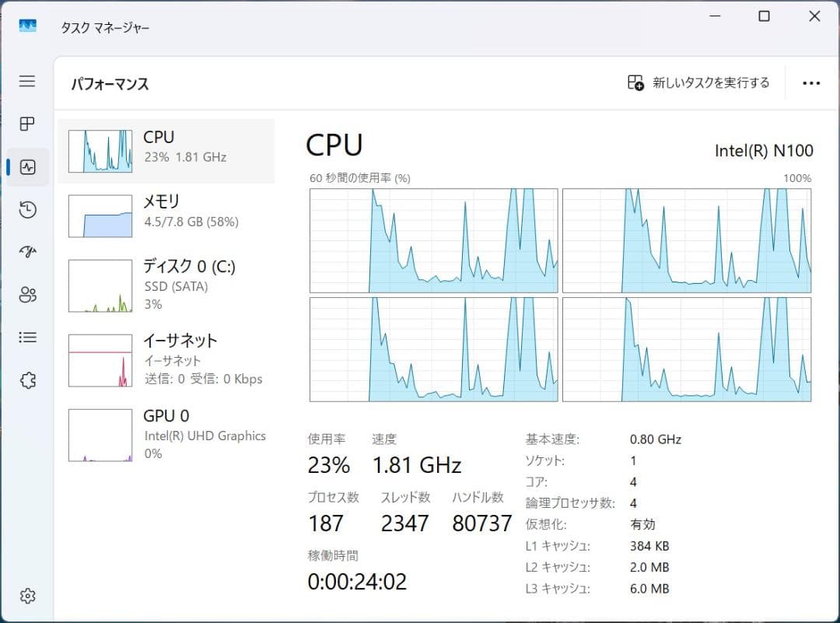Click the Intel(R) N100 processor label
The image size is (840, 623).
point(765,150)
